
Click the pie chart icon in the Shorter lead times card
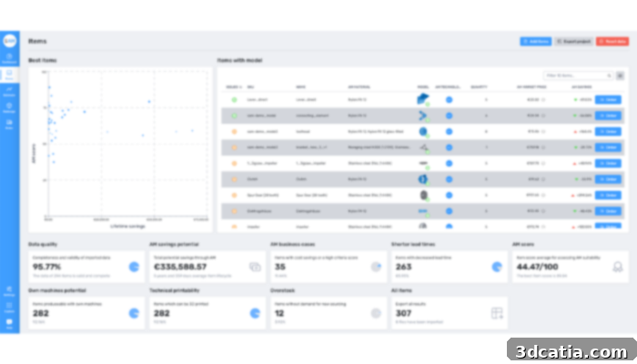[x=497, y=267]
